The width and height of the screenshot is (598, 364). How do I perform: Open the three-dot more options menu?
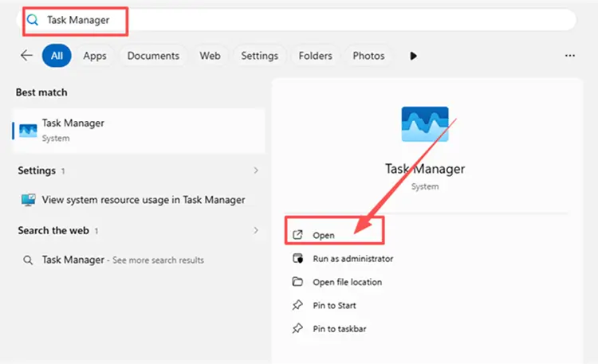[x=570, y=56]
